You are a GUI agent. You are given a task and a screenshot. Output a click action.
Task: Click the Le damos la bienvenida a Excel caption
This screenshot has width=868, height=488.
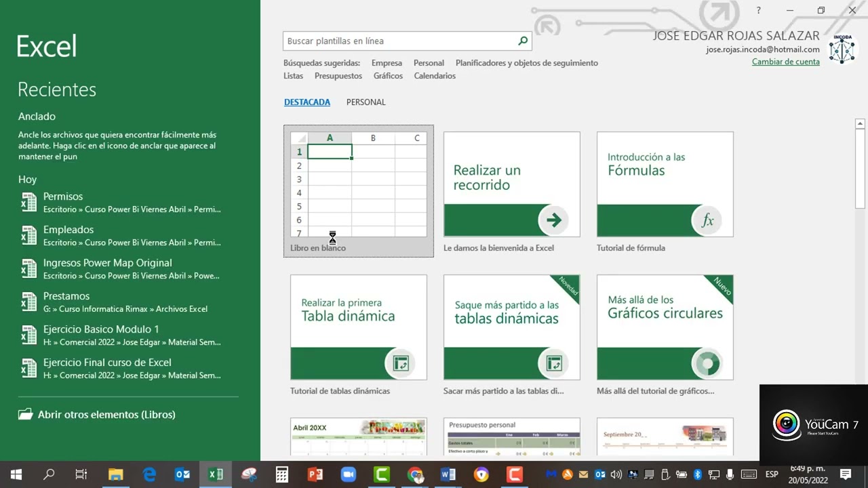pos(498,248)
